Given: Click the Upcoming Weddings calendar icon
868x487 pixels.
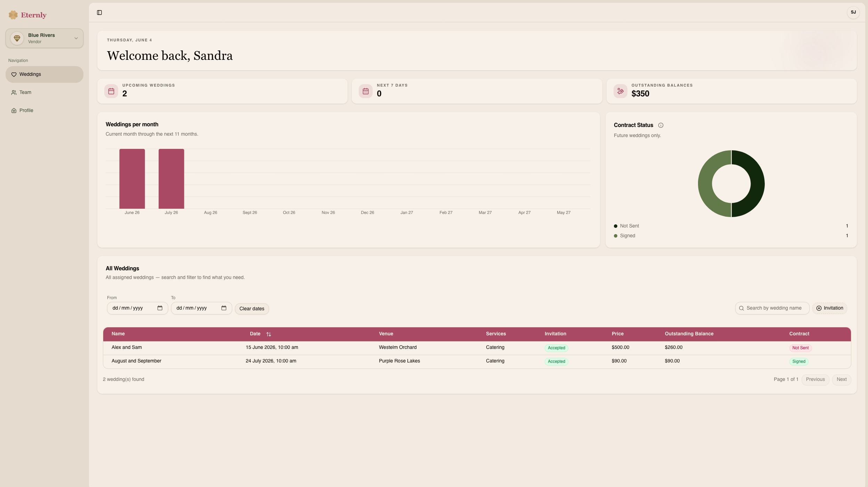Looking at the screenshot, I should click(111, 91).
